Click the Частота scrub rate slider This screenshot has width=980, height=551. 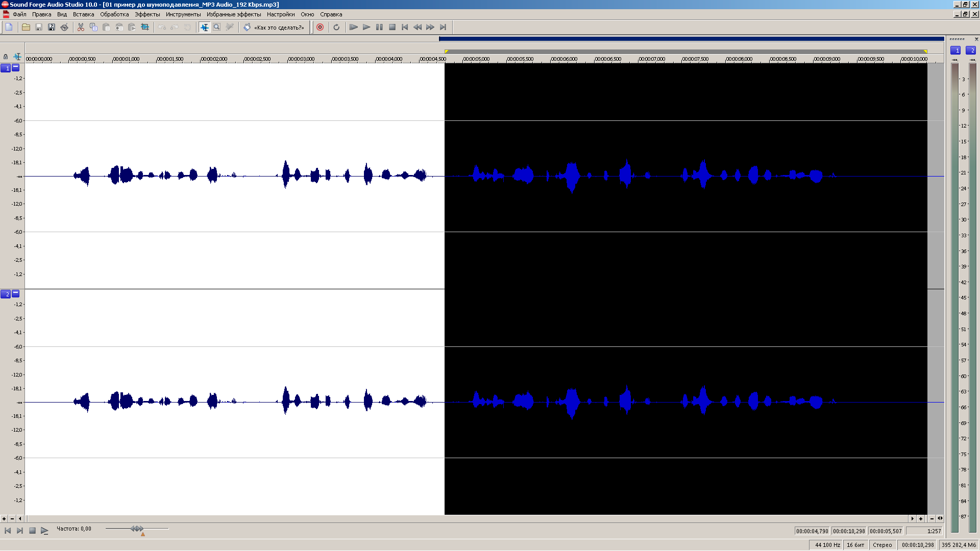137,529
